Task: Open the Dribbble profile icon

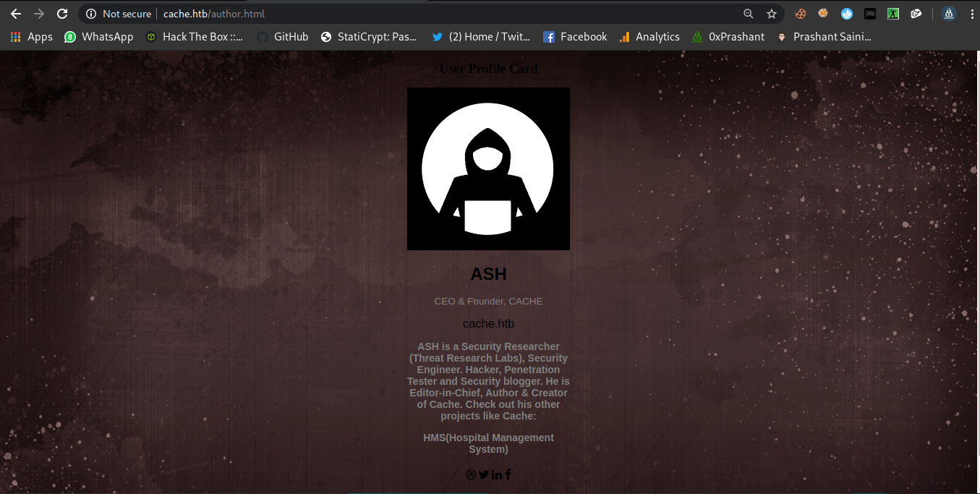Action: pos(471,474)
